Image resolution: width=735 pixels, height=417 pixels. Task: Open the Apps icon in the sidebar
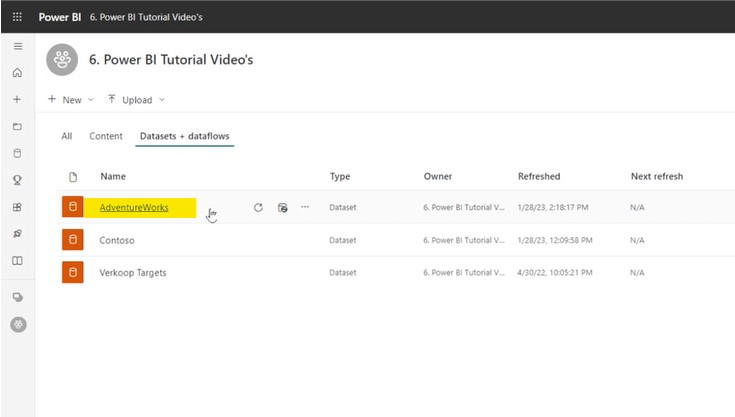pos(17,208)
